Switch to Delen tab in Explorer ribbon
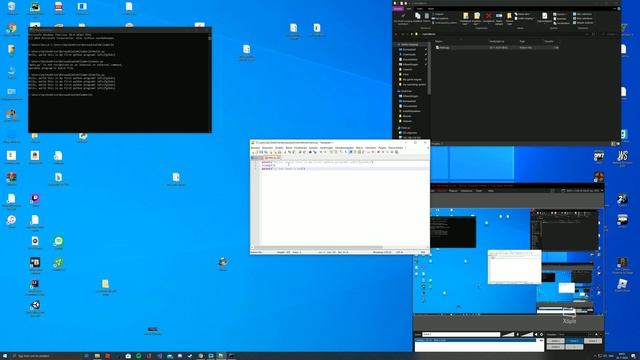This screenshot has width=640, height=360. [420, 9]
